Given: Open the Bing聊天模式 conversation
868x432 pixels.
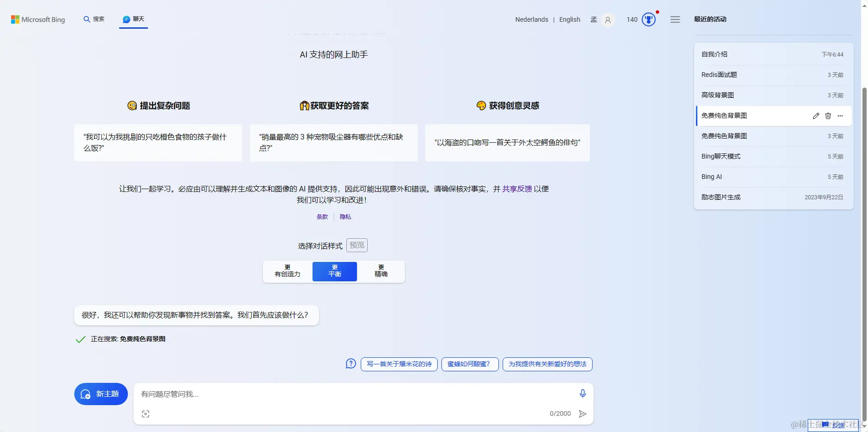Looking at the screenshot, I should point(773,156).
